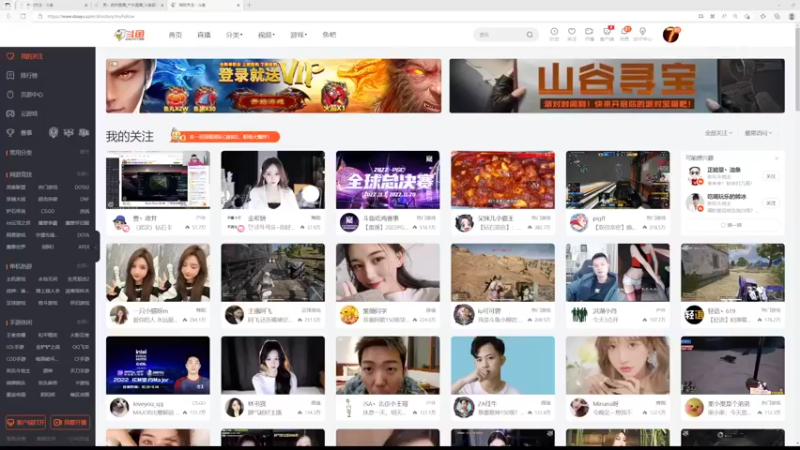Click the magnifier search icon
800x450 pixels.
tap(530, 35)
